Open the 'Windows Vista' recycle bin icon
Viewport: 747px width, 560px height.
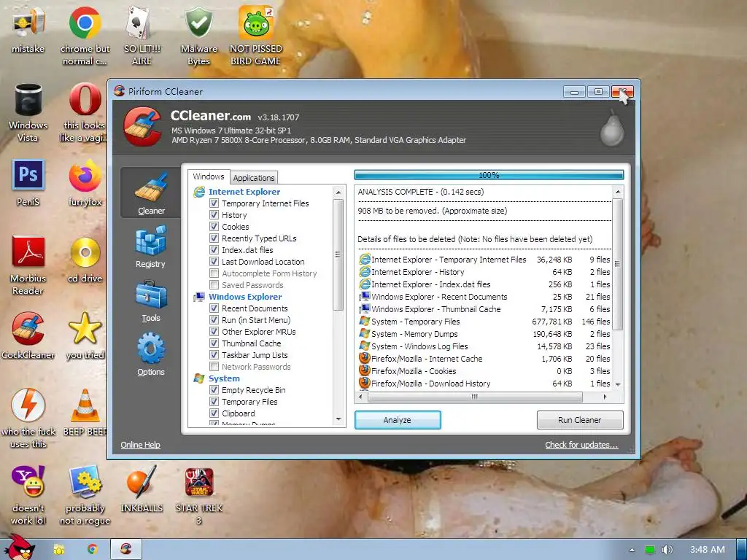click(x=28, y=113)
